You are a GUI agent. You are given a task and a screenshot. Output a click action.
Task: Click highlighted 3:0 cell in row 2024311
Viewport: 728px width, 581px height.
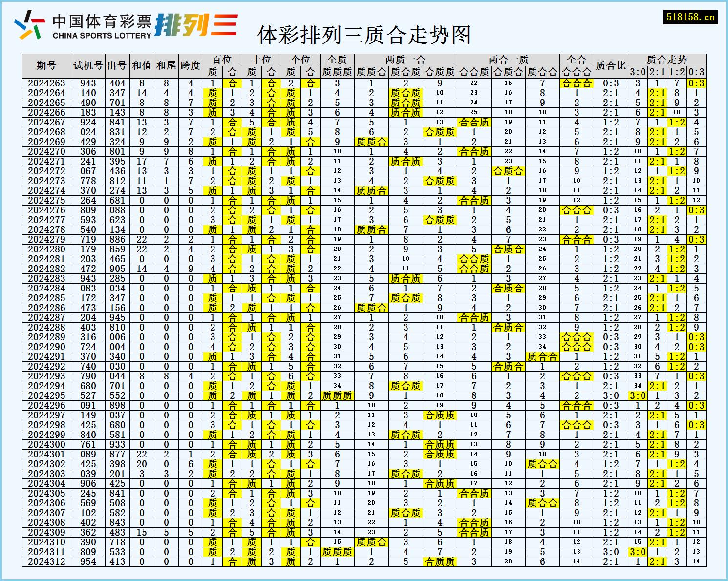[x=638, y=552]
